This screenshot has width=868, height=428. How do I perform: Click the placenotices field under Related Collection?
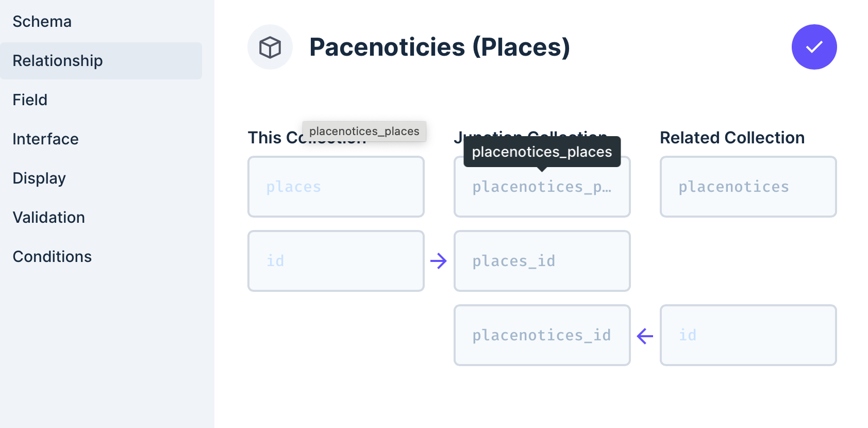point(748,187)
